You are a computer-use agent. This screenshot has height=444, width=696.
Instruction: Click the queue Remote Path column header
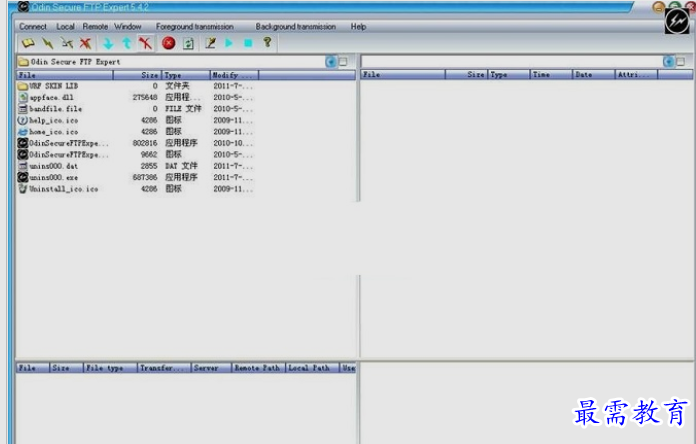tap(259, 368)
